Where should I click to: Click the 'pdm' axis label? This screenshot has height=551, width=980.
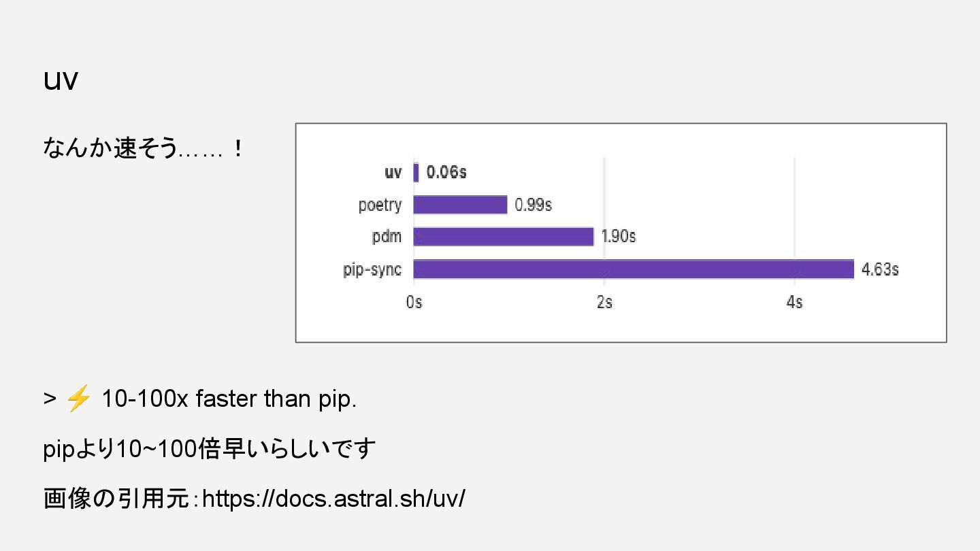tap(387, 237)
